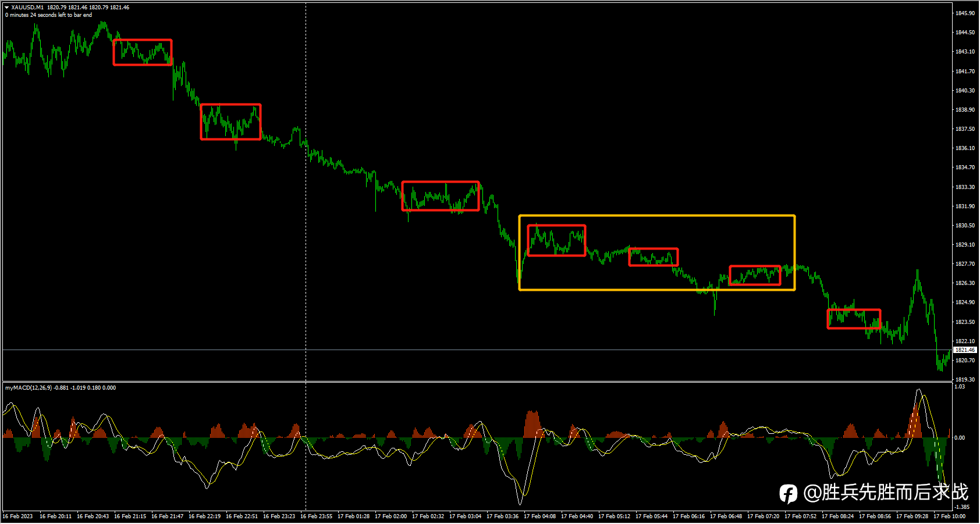
Task: Click the "17 Feb 08:56" time label
Action: click(875, 516)
